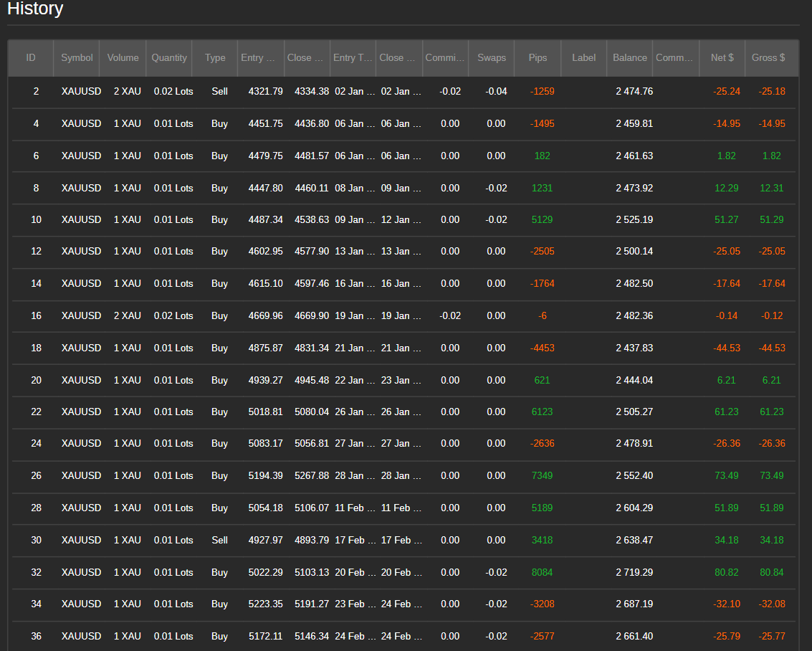Select pips value 3418
Image resolution: width=812 pixels, height=651 pixels.
click(x=543, y=540)
